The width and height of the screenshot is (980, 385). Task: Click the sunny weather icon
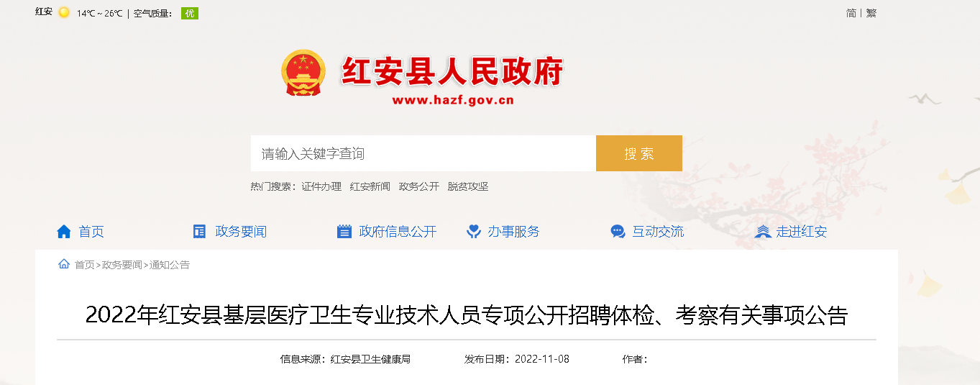(x=64, y=13)
